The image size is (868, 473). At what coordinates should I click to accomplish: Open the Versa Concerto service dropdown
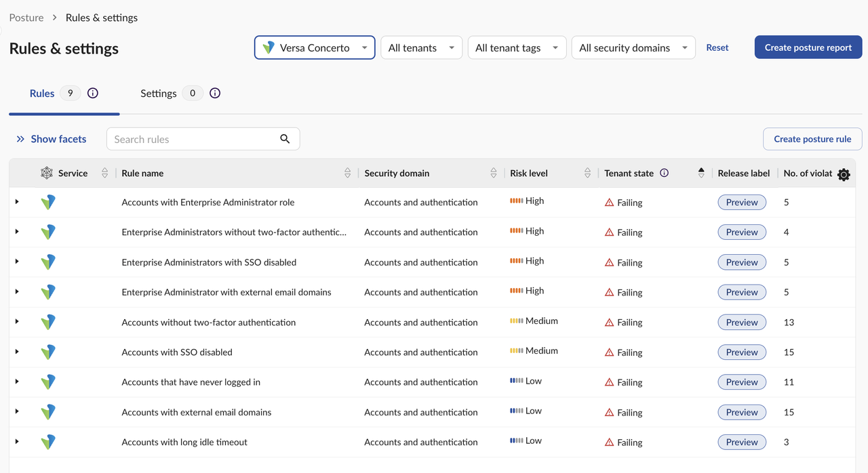point(315,48)
